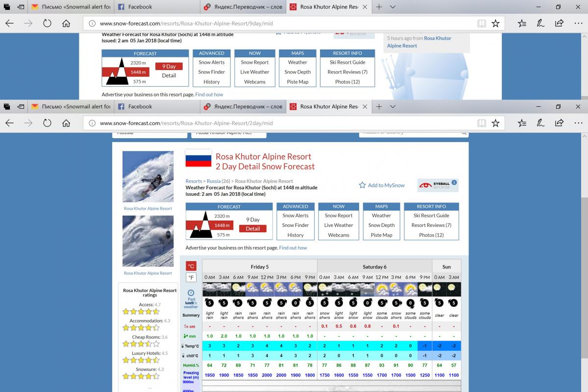Screen dimensions: 588x392
Task: Open the favorites hub in the upper browser window
Action: point(522,23)
